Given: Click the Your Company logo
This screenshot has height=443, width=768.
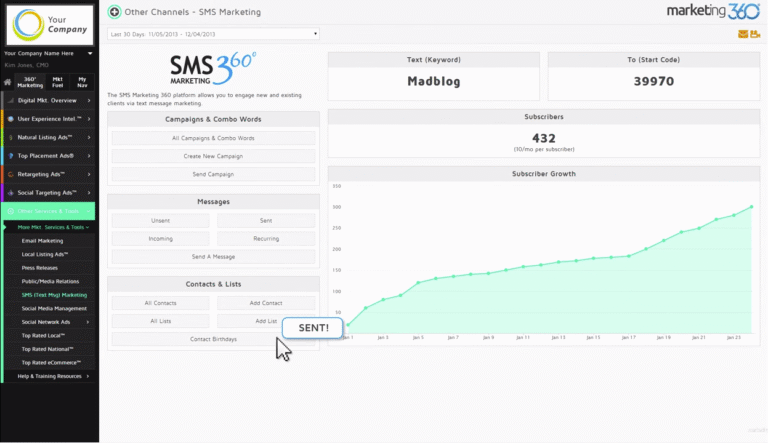Looking at the screenshot, I should coord(49,25).
